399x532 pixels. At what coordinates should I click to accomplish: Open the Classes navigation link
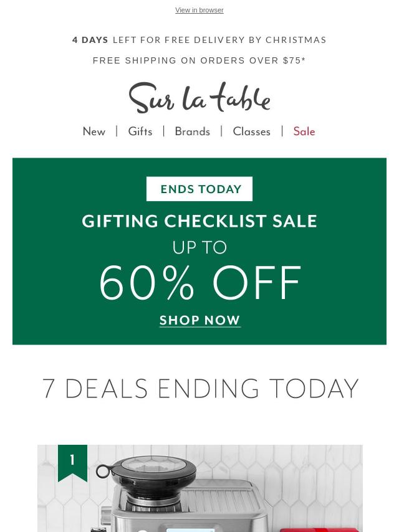coord(251,131)
